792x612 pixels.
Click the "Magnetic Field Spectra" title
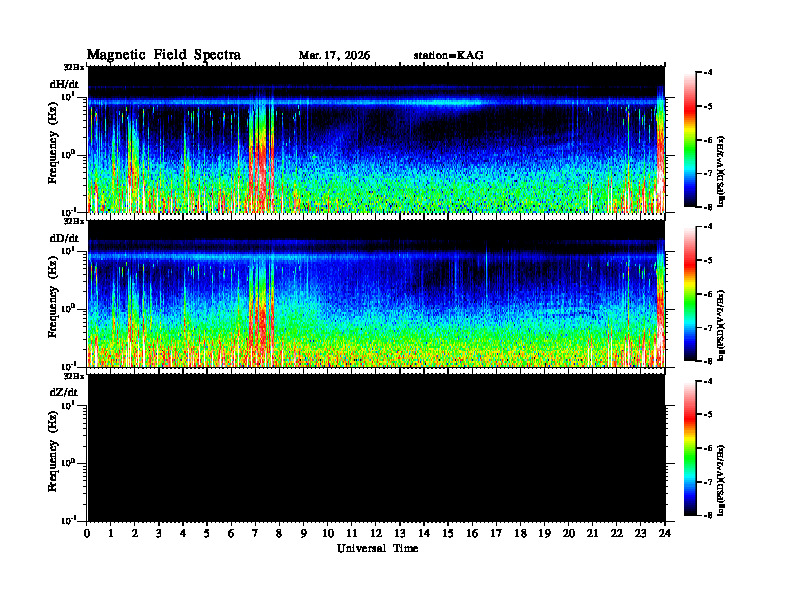[x=164, y=55]
